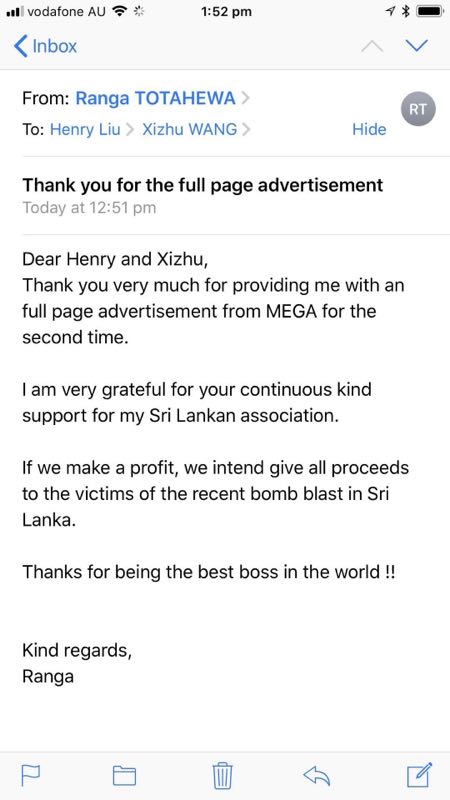Expand chevron after Henry Liu

(129, 130)
